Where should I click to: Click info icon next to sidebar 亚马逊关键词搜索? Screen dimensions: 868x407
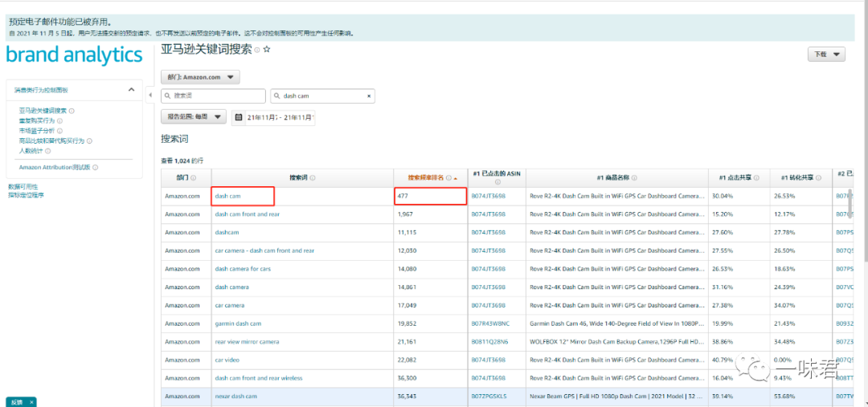[x=72, y=111]
